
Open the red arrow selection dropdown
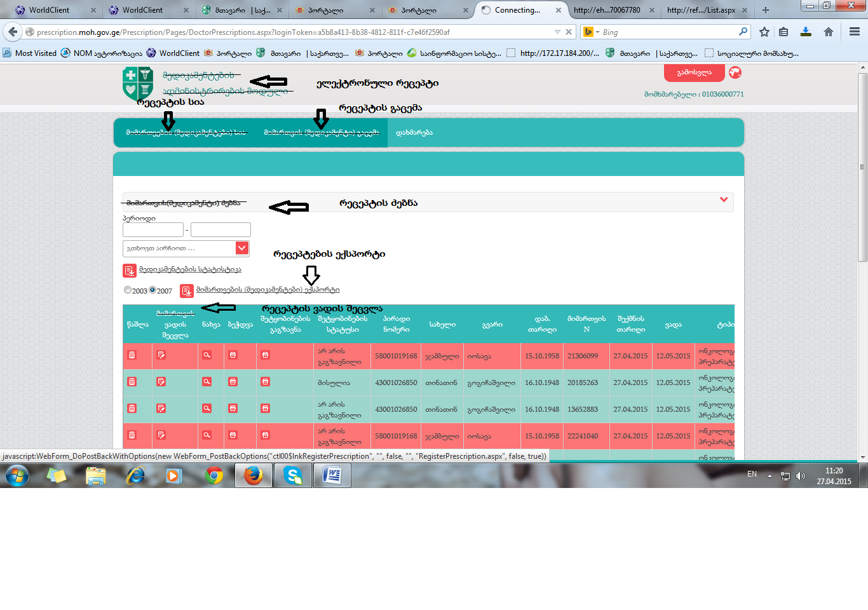pos(241,248)
